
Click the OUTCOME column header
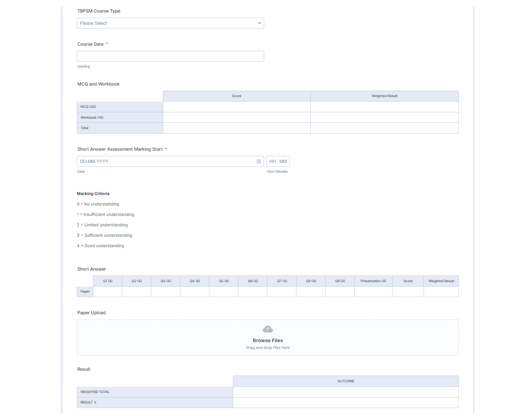pos(346,381)
